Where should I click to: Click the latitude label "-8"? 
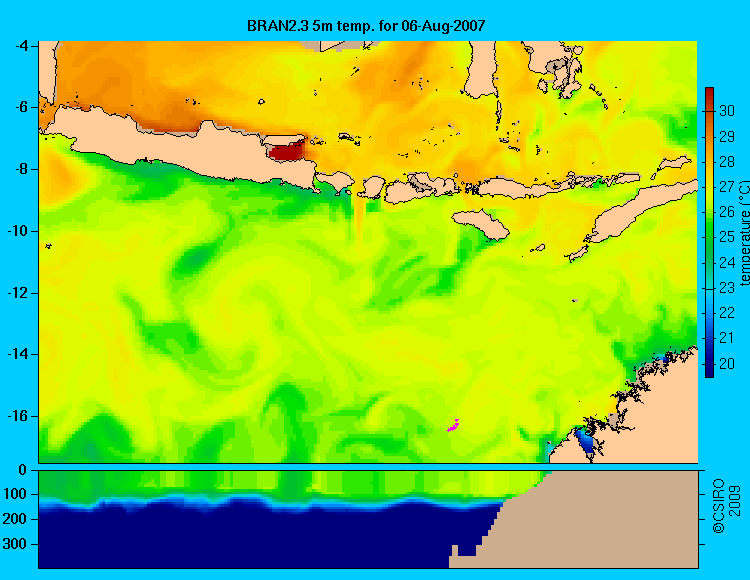22,169
